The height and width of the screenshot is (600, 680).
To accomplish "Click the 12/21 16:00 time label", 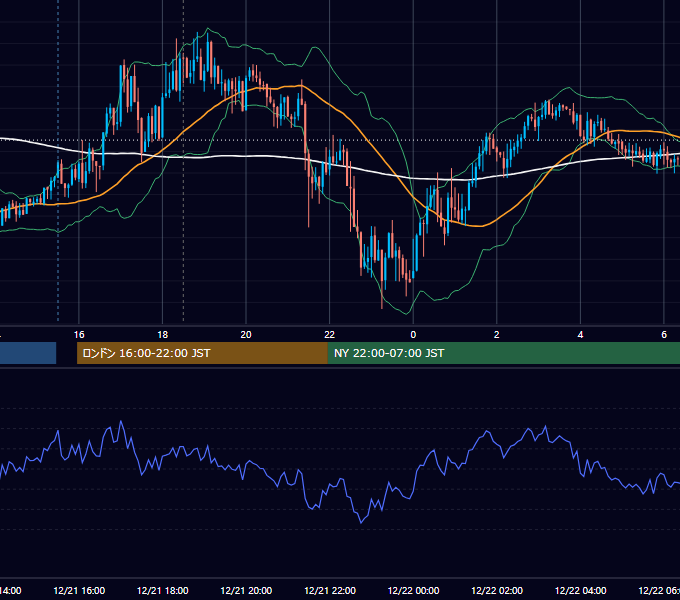I will [x=79, y=590].
